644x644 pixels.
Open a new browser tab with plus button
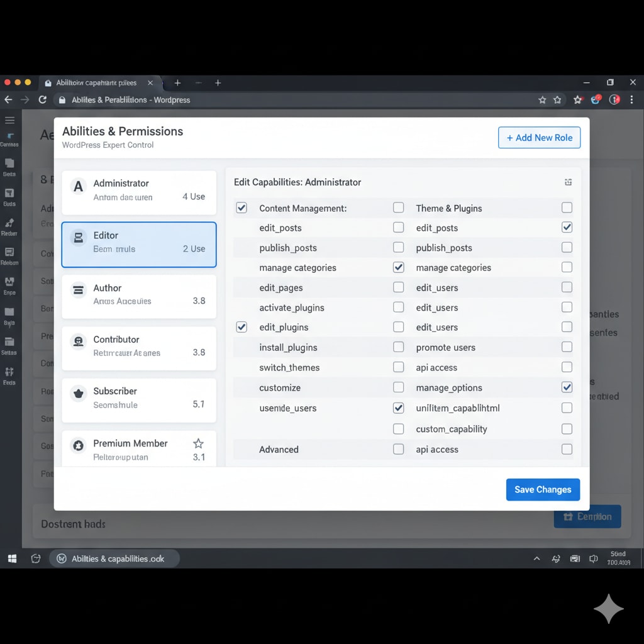tap(178, 82)
